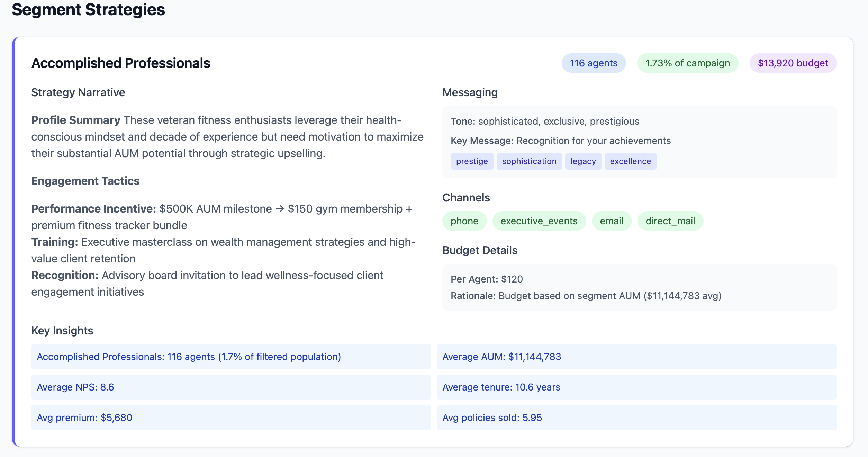Image resolution: width=868 pixels, height=457 pixels.
Task: Select the prestige keyword tag
Action: tap(472, 161)
